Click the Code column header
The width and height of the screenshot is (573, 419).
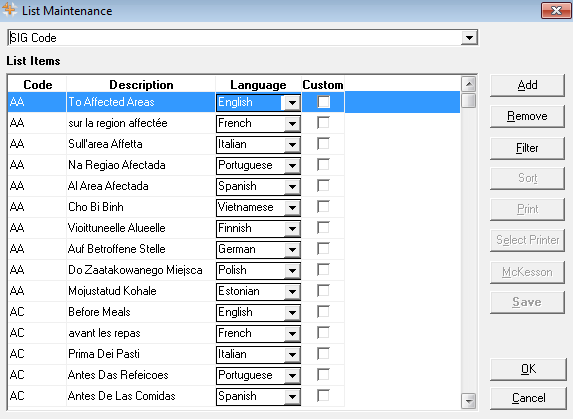pos(37,84)
